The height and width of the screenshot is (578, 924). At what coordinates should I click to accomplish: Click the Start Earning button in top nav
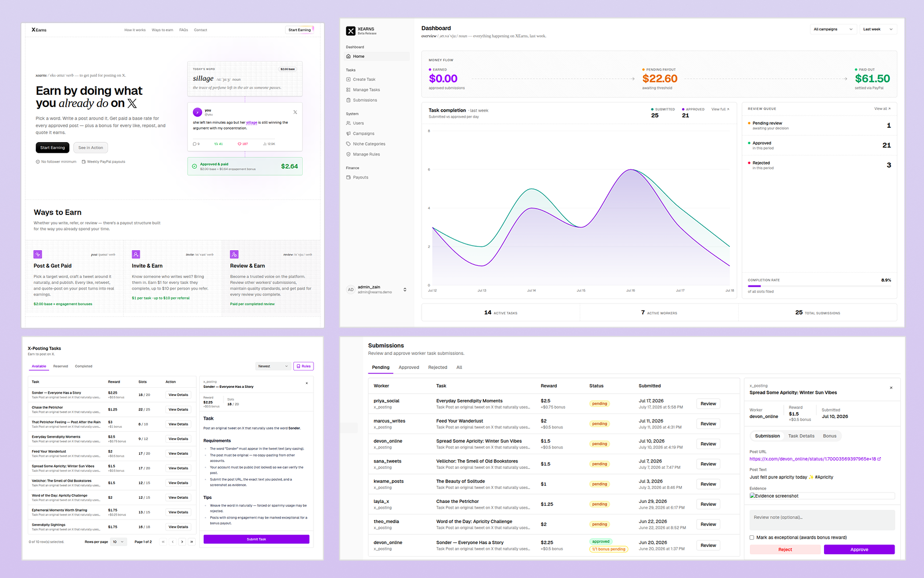(300, 30)
